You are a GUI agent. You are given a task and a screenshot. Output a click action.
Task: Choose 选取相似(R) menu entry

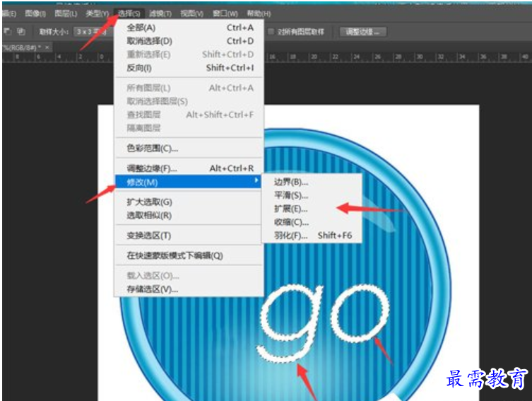[189, 215]
